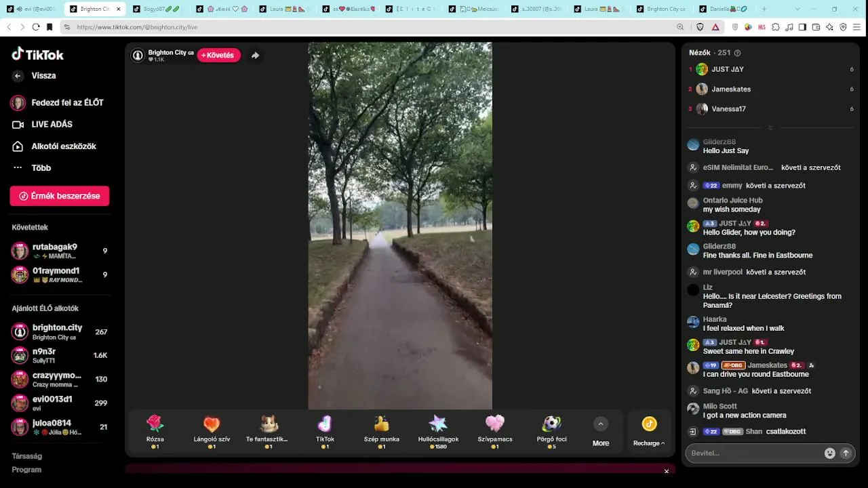Click Haarka username in chat
The image size is (868, 488).
click(715, 319)
